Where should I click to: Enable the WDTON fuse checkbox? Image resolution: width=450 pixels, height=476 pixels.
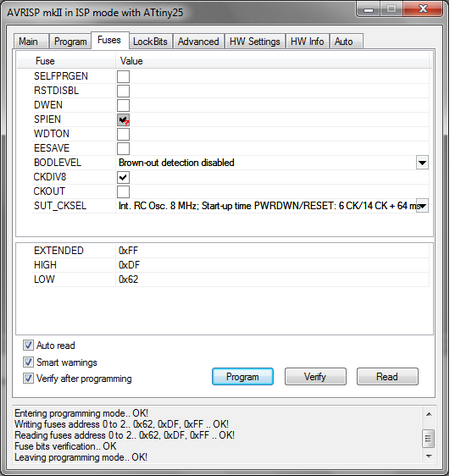pos(123,134)
